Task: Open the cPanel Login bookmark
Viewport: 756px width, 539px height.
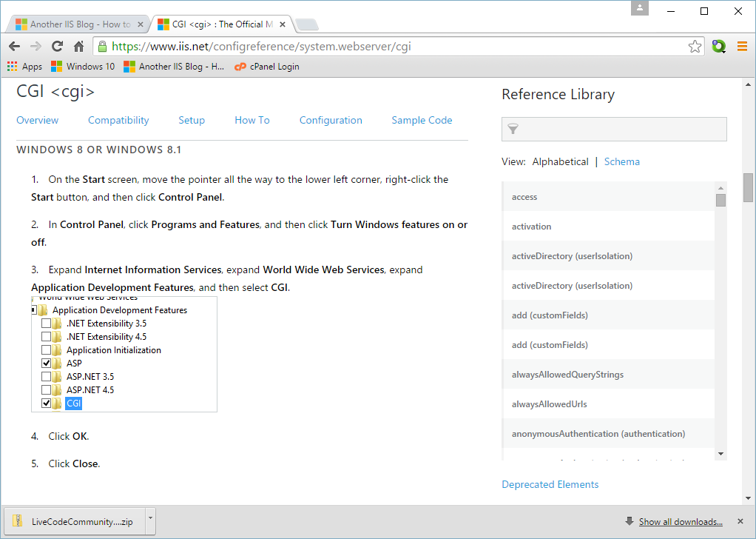Action: pos(267,67)
